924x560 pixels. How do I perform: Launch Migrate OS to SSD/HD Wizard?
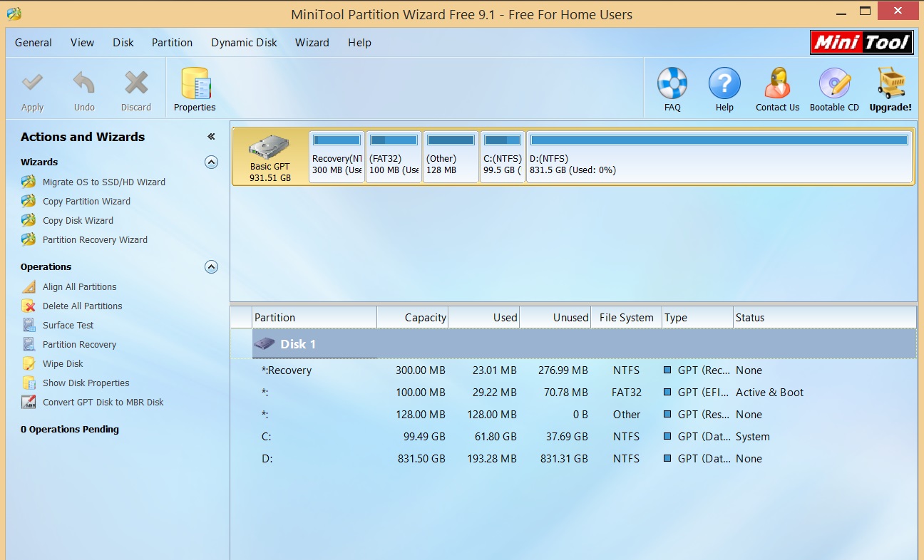[x=104, y=182]
